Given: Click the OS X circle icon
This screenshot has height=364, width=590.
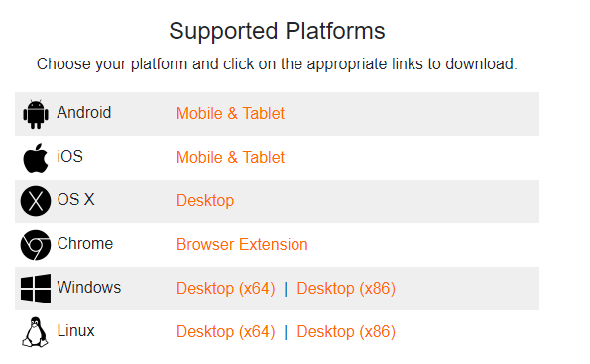Looking at the screenshot, I should coord(36,201).
